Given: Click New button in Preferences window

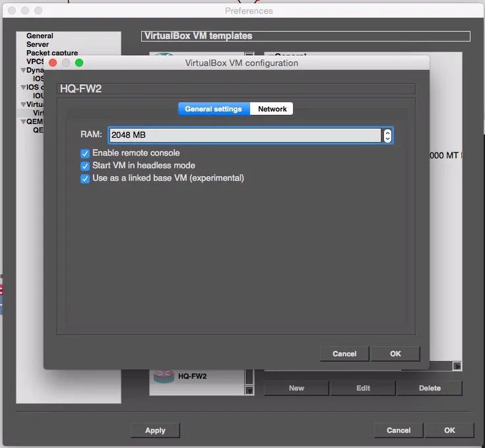Looking at the screenshot, I should point(296,389).
